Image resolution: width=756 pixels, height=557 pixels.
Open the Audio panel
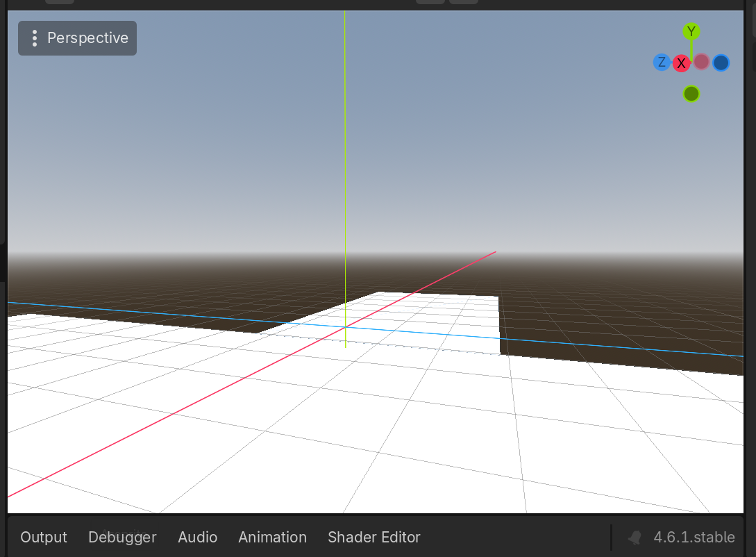pyautogui.click(x=197, y=537)
